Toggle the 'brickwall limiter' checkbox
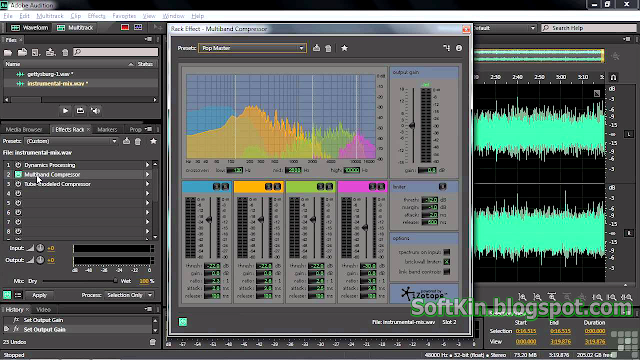640x360 pixels. click(447, 262)
